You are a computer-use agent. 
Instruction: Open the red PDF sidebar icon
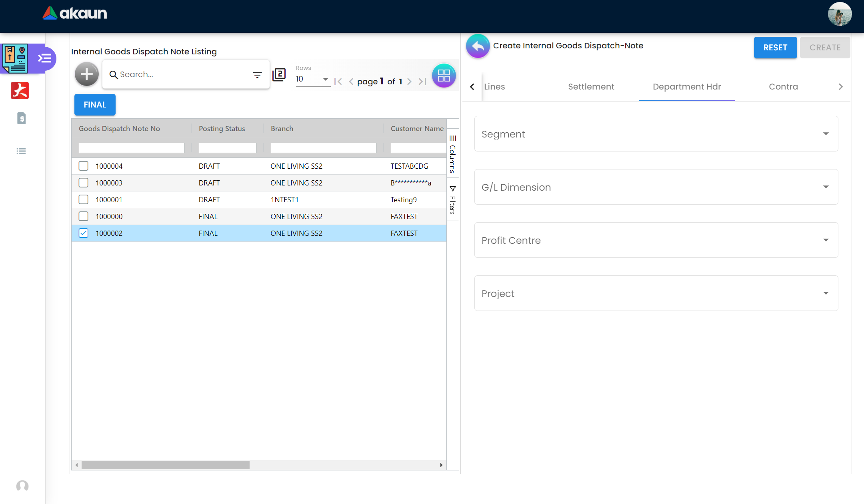(20, 91)
